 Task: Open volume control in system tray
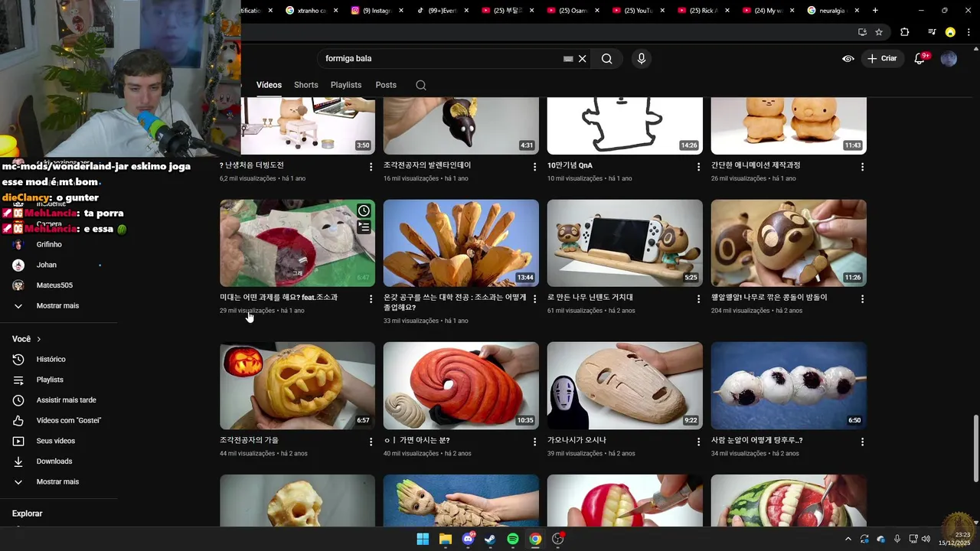tap(926, 539)
